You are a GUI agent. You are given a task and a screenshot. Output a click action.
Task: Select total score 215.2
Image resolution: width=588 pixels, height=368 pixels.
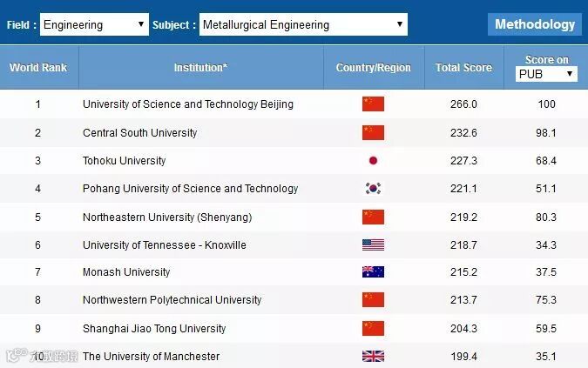point(464,271)
